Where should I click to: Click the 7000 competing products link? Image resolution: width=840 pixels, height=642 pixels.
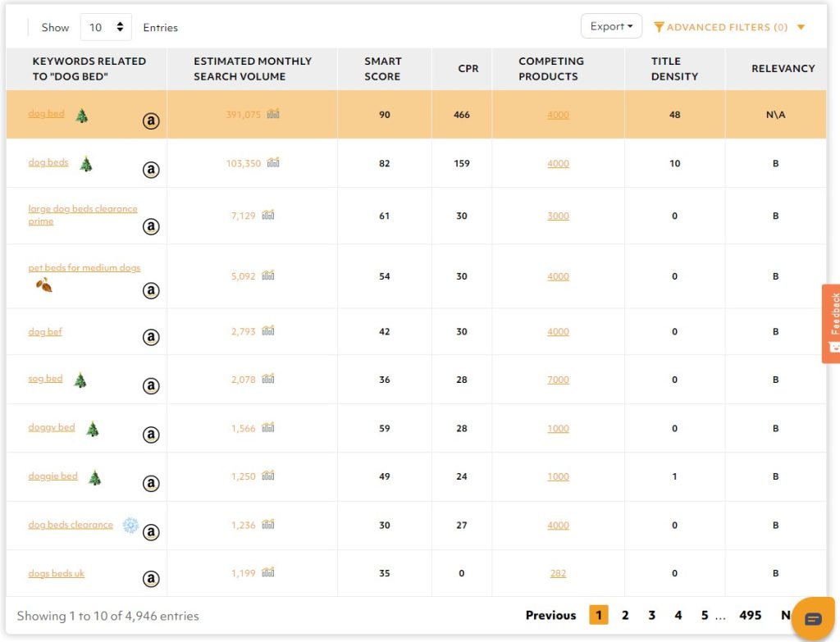pos(558,380)
